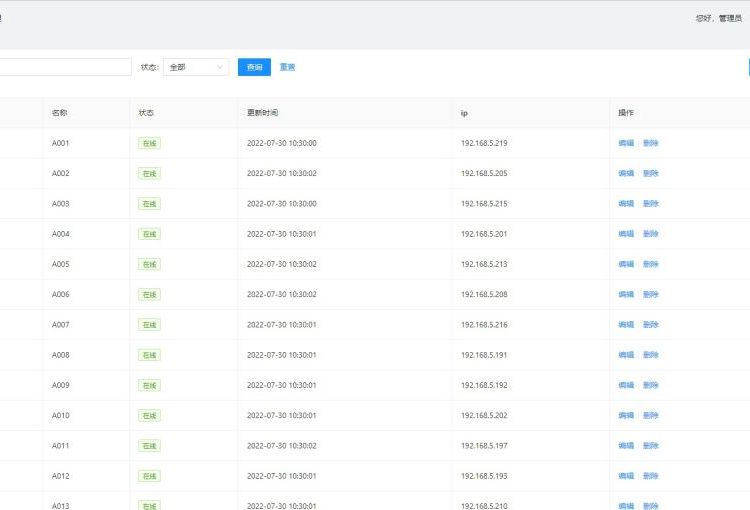This screenshot has height=510, width=750.
Task: Select A002 timestamp 2022-07-30 10:30:02
Action: (282, 173)
